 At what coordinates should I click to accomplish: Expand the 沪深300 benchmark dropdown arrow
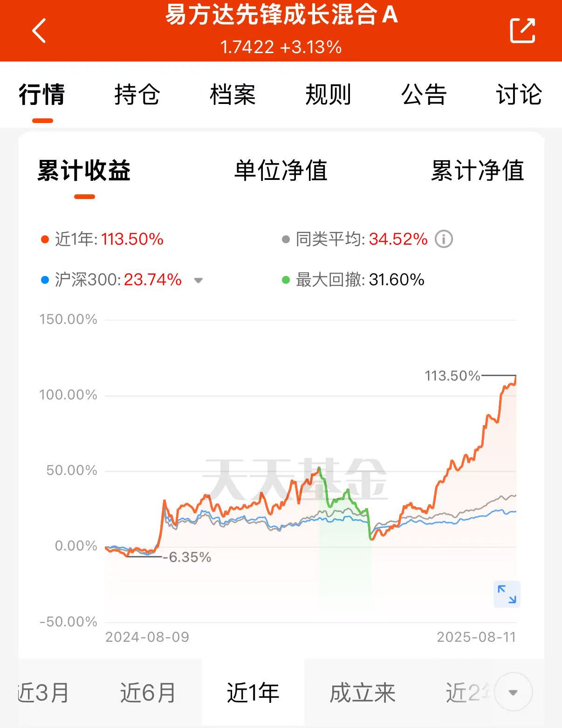pyautogui.click(x=198, y=281)
